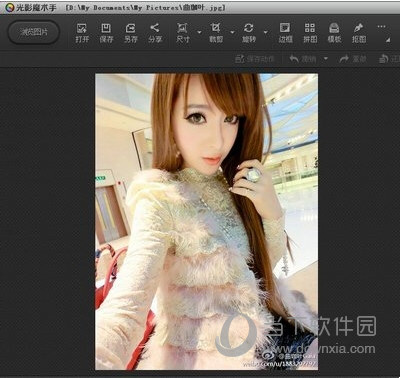Click the 浏览图片 browse pictures button

tap(34, 32)
